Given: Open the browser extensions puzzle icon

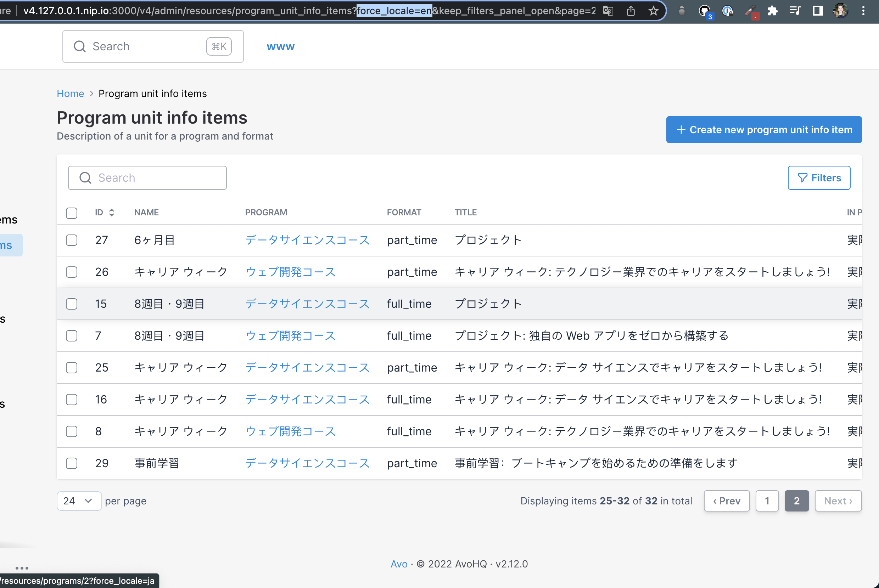Looking at the screenshot, I should 772,11.
